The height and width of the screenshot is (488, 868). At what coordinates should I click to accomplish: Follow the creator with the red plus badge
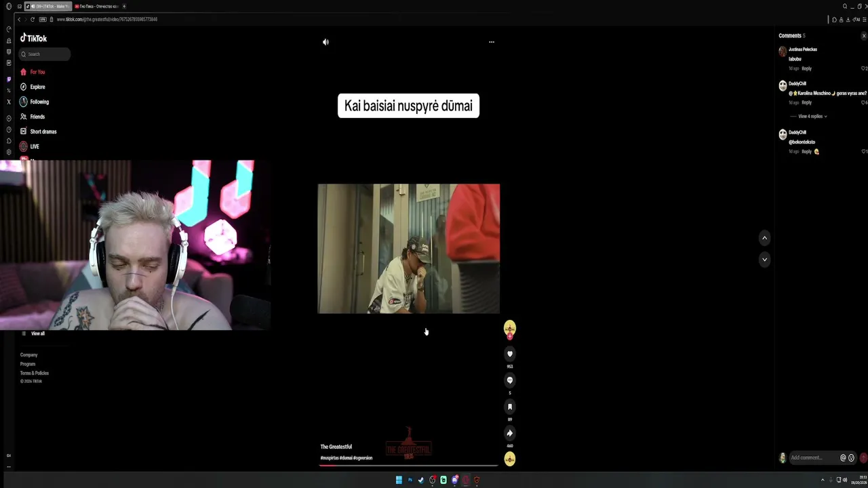coord(510,336)
